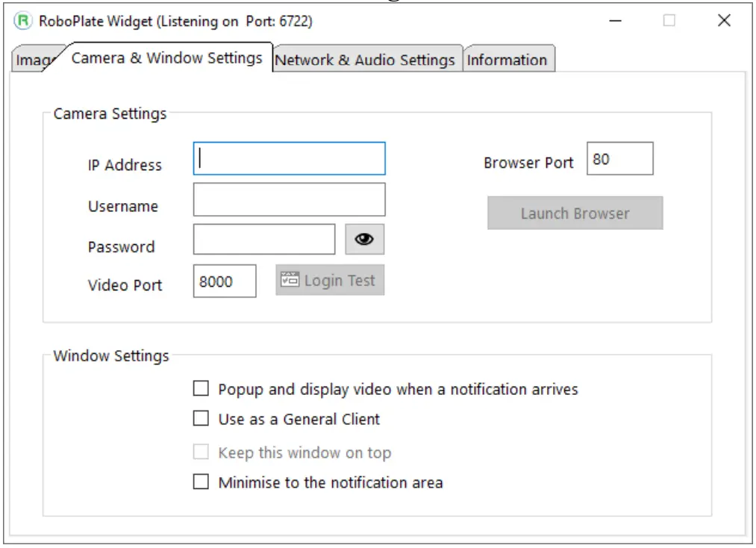The image size is (756, 548).
Task: Click the Video Port label
Action: coord(125,285)
